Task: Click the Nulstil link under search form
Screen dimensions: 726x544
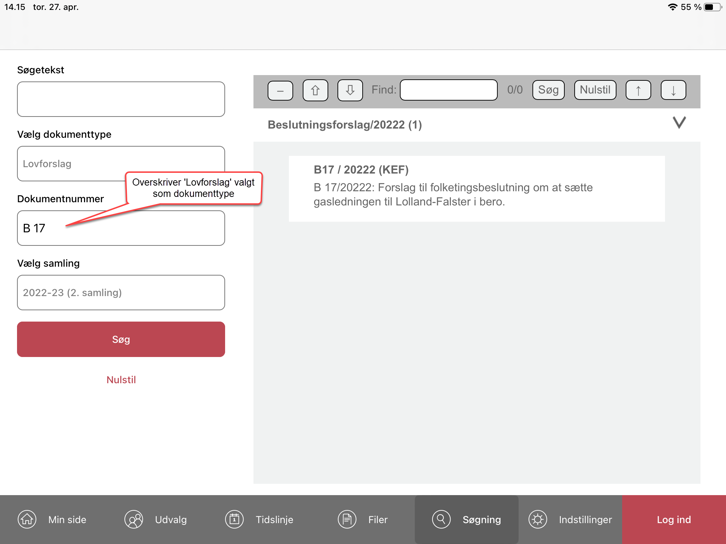Action: click(x=121, y=380)
